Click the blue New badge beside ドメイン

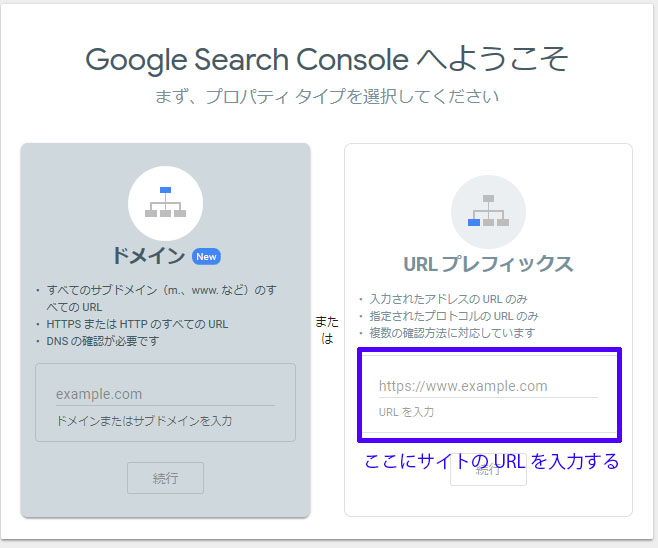pyautogui.click(x=206, y=257)
